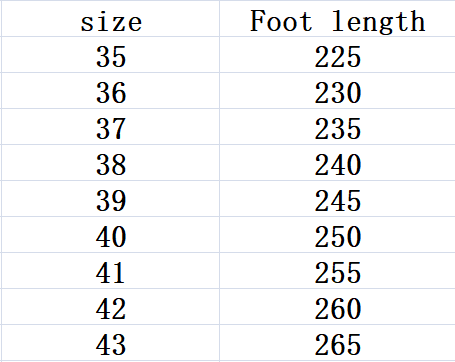
Task: Select the cell with size 38
Action: click(110, 163)
